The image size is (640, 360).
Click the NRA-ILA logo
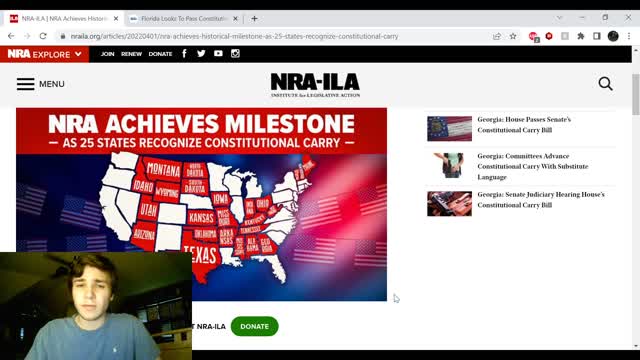[315, 85]
